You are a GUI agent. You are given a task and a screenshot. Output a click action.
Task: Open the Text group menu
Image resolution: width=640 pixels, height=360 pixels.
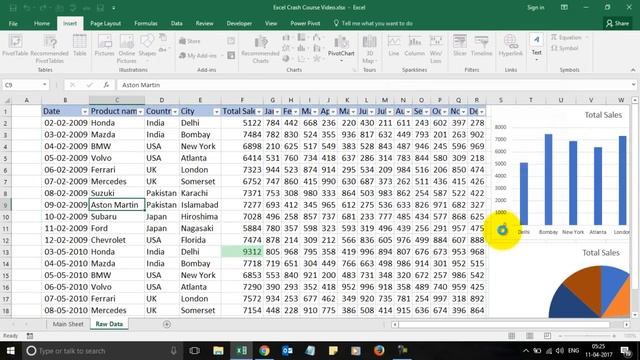pyautogui.click(x=536, y=47)
